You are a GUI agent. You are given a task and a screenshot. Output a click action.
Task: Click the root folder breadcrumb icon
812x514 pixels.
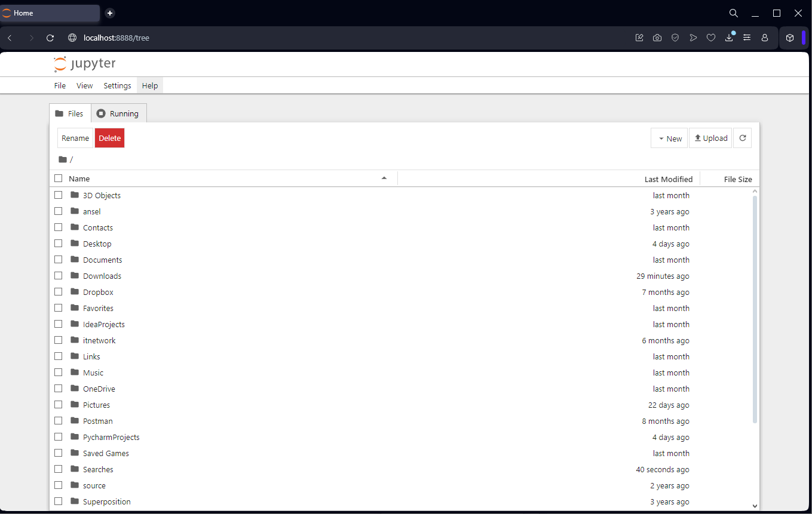[63, 159]
